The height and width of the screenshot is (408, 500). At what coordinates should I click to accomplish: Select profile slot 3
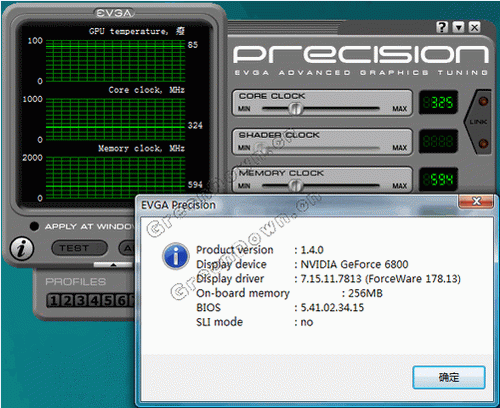(x=81, y=300)
